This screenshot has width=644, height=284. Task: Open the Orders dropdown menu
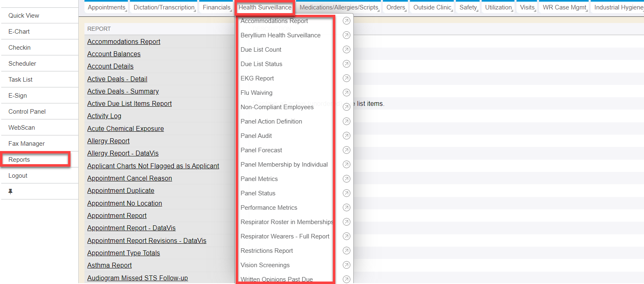tap(396, 7)
